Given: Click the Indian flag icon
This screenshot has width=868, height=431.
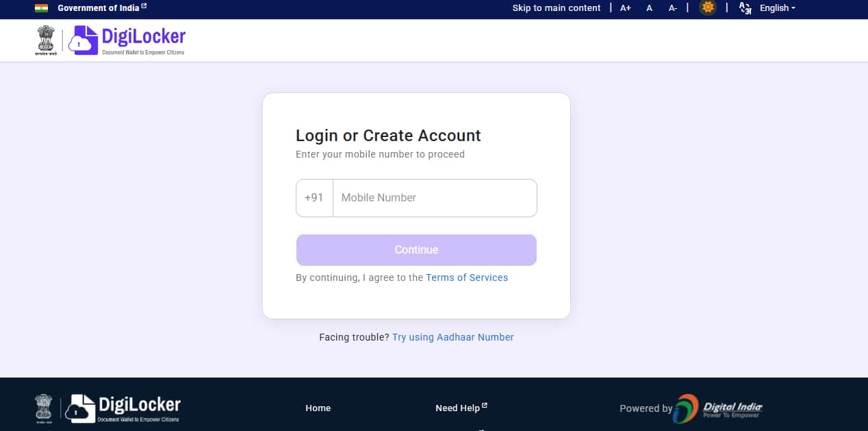Looking at the screenshot, I should point(41,8).
